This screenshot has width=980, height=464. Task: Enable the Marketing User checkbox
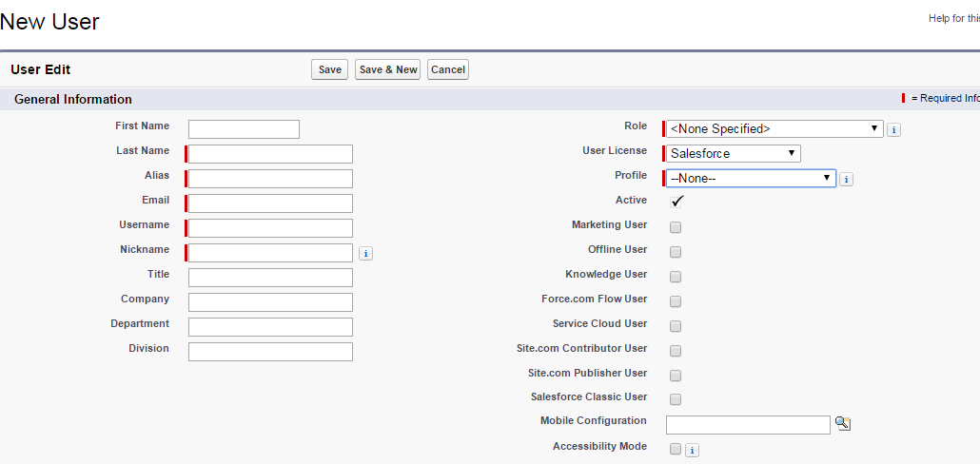tap(675, 227)
